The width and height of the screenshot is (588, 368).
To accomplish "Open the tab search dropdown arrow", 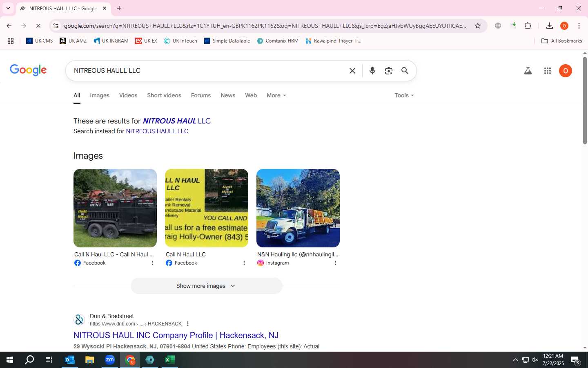I will pyautogui.click(x=8, y=8).
